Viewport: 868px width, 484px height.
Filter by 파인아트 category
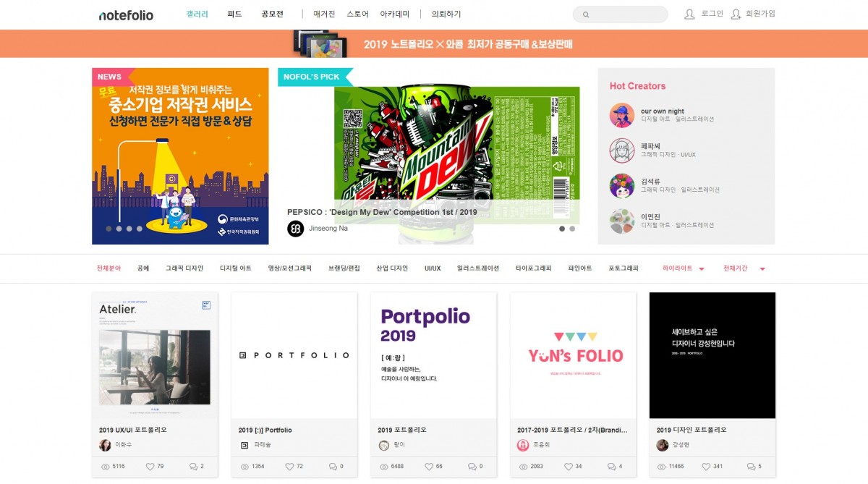(x=580, y=268)
